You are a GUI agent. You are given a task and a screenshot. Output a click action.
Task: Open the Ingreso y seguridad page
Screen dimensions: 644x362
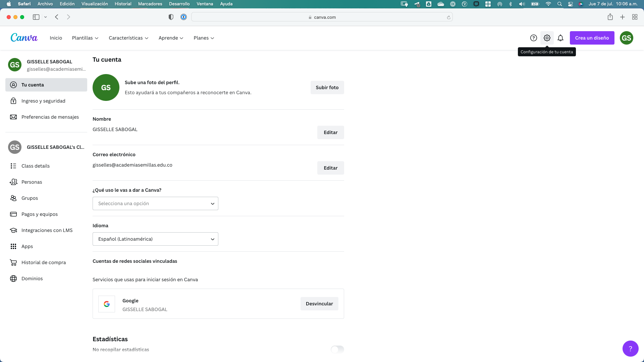[43, 101]
